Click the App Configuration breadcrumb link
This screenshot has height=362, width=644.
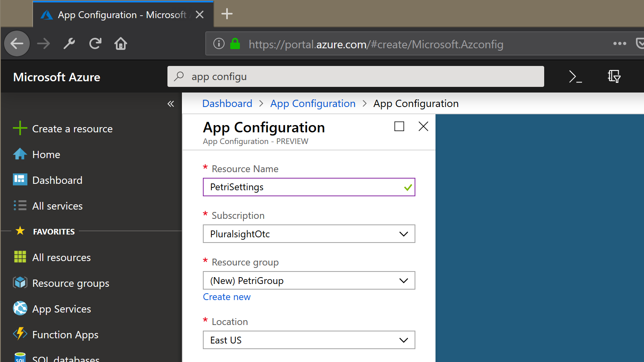tap(313, 104)
